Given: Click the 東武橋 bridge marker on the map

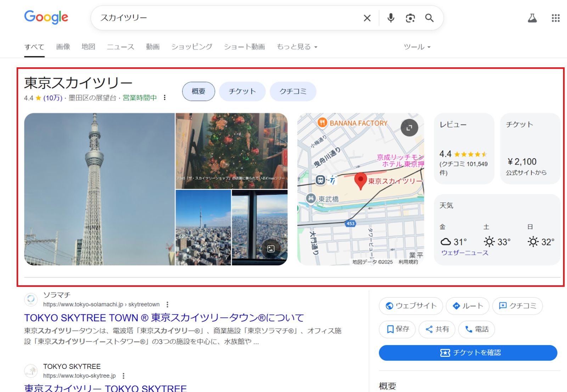Looking at the screenshot, I should click(x=311, y=198).
